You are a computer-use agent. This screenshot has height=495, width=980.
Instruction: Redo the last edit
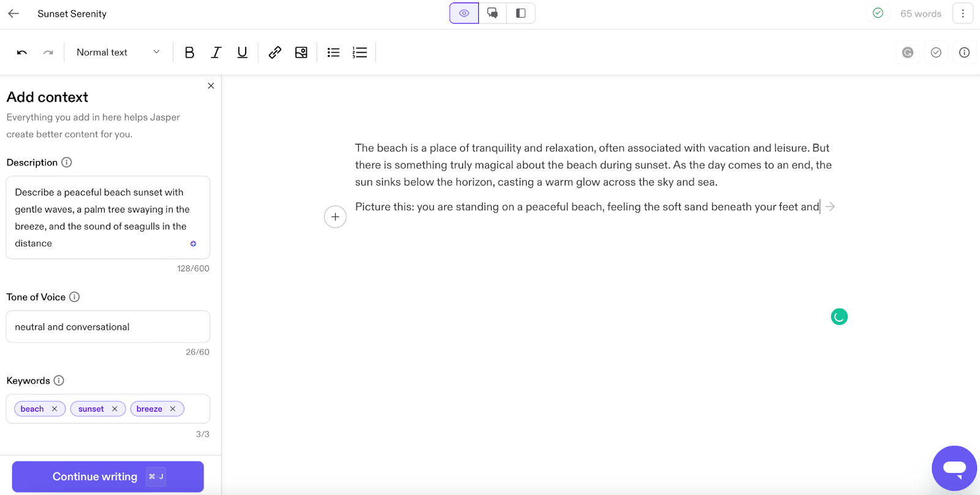pos(48,53)
